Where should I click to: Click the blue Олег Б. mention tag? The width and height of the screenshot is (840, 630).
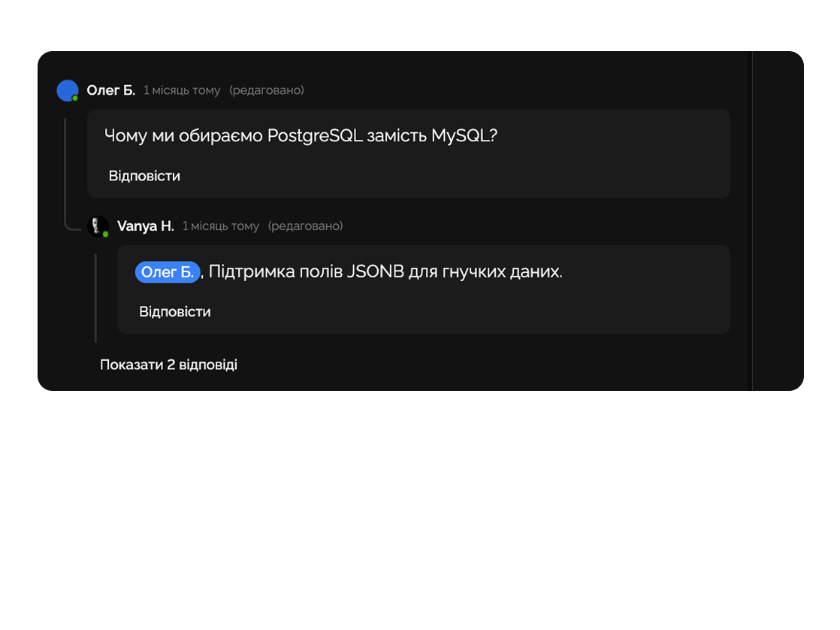pyautogui.click(x=168, y=272)
